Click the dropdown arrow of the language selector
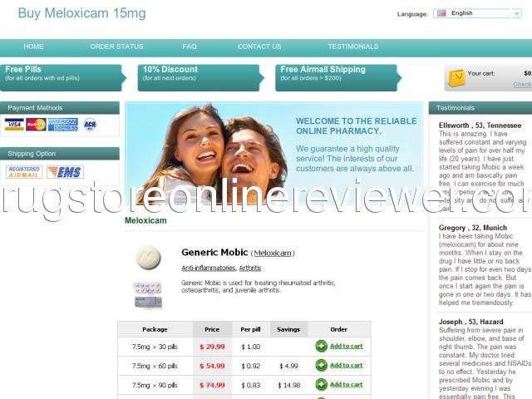The image size is (532, 399). point(516,13)
